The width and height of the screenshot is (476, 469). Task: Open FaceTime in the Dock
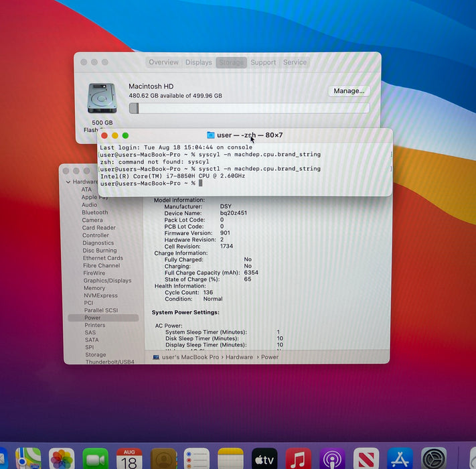pos(95,458)
